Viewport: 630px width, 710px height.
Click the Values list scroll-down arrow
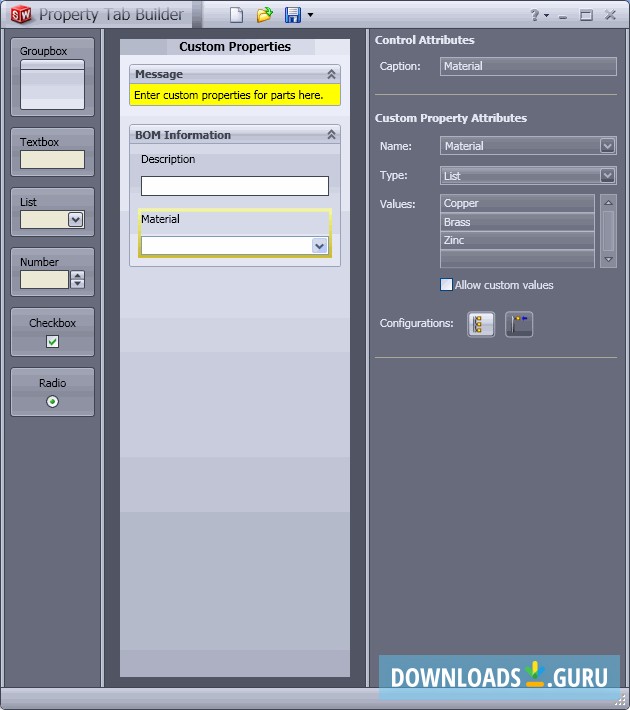(608, 260)
